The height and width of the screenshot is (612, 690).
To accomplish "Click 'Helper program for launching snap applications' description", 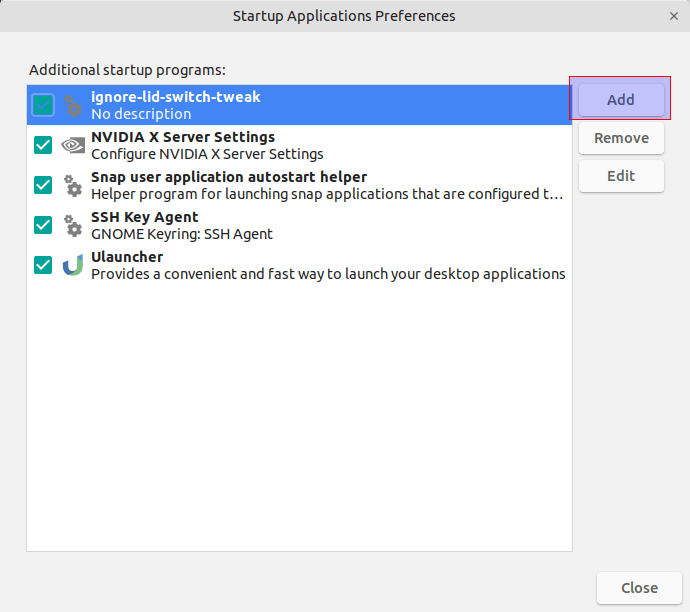I will 327,194.
